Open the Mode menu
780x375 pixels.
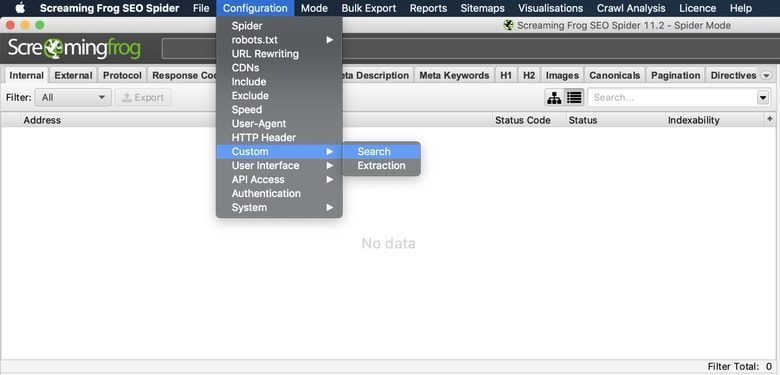[314, 8]
